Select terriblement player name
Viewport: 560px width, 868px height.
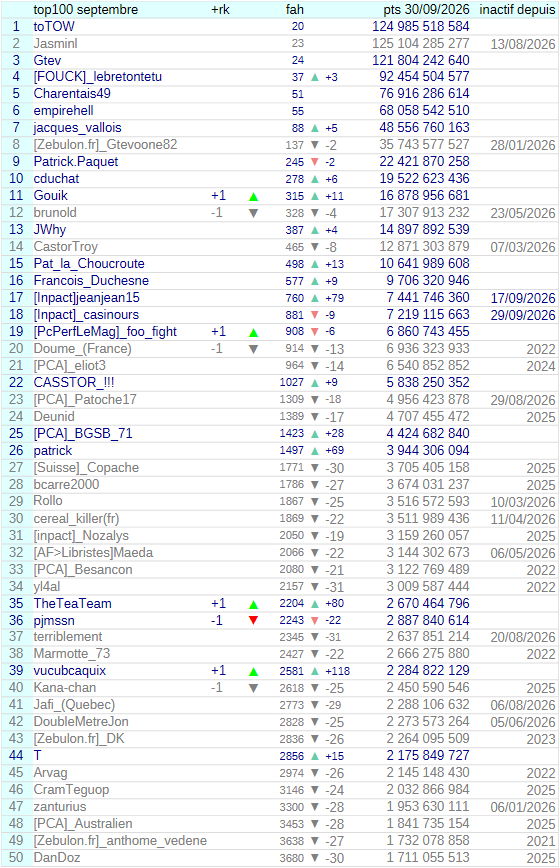68,637
